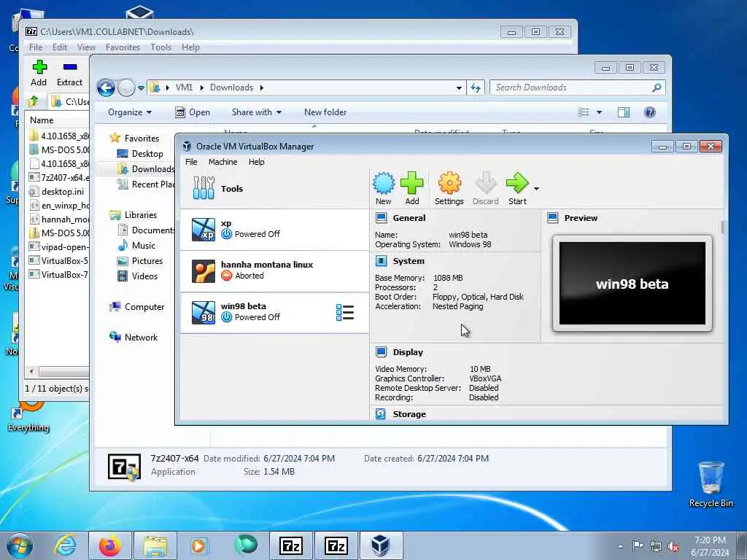The width and height of the screenshot is (747, 560).
Task: Show hidden tray icons arrow
Action: pyautogui.click(x=620, y=546)
